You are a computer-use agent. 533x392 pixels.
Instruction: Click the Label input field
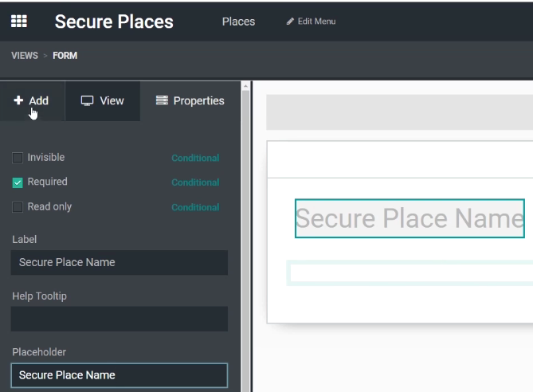(x=120, y=262)
